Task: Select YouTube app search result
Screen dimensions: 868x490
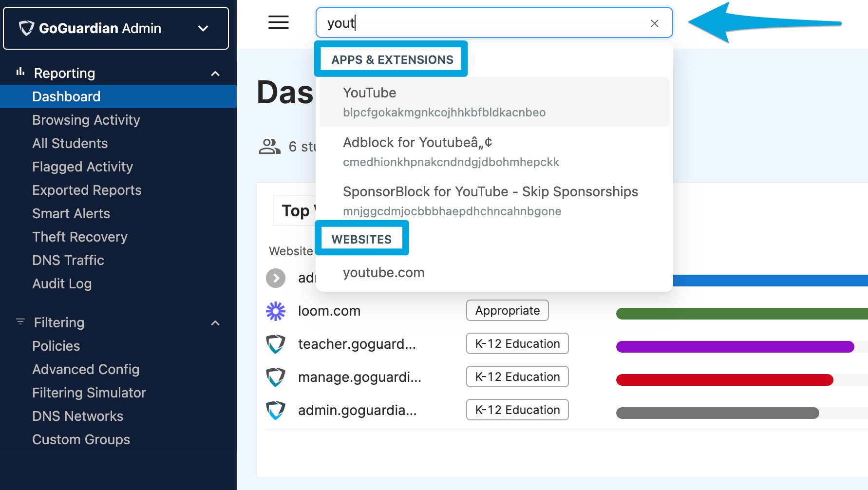Action: 494,102
